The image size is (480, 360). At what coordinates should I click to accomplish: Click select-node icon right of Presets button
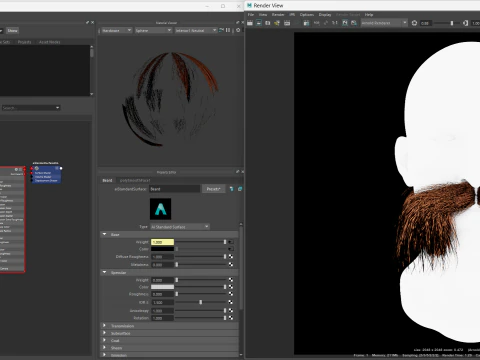[x=232, y=189]
